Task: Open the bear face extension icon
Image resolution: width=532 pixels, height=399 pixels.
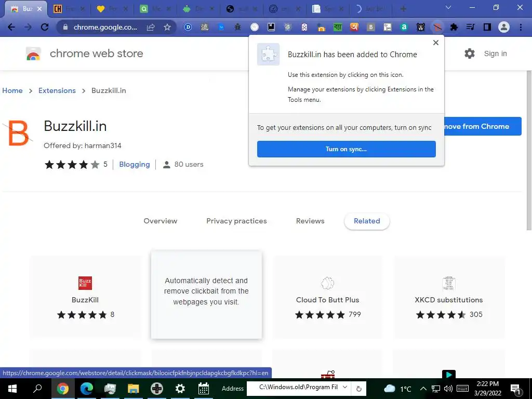Action: pyautogui.click(x=421, y=27)
